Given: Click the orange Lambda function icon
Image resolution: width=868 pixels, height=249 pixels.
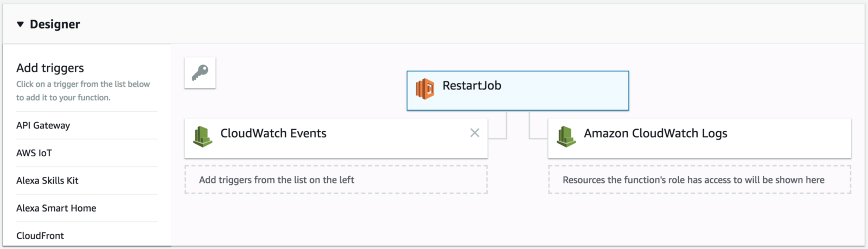Looking at the screenshot, I should (x=425, y=89).
